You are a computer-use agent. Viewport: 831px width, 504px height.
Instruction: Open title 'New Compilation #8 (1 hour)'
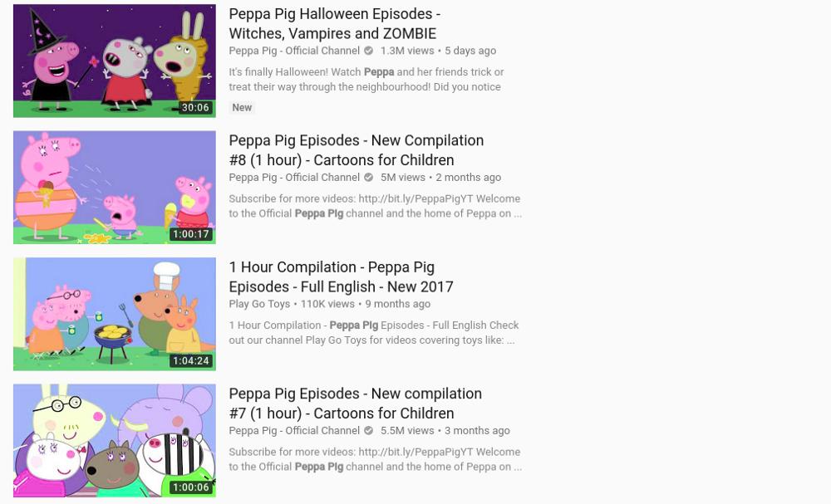(356, 149)
